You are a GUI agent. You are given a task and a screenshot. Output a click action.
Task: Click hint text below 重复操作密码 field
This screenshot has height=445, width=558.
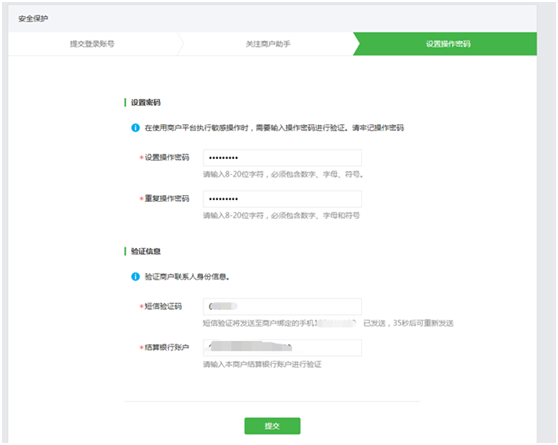(281, 215)
